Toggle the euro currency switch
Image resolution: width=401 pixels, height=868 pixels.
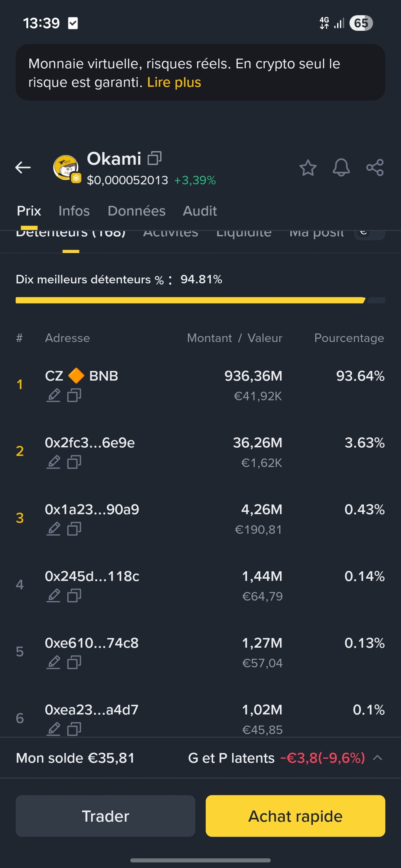pos(369,234)
